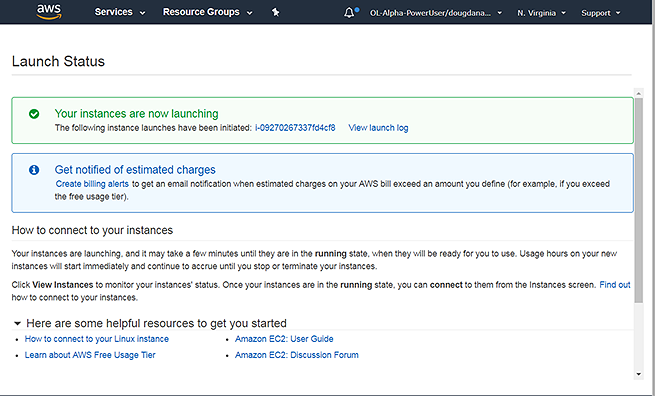Screen dimensions: 655x396
Task: Open the N. Virginia region selector
Action: [x=541, y=13]
